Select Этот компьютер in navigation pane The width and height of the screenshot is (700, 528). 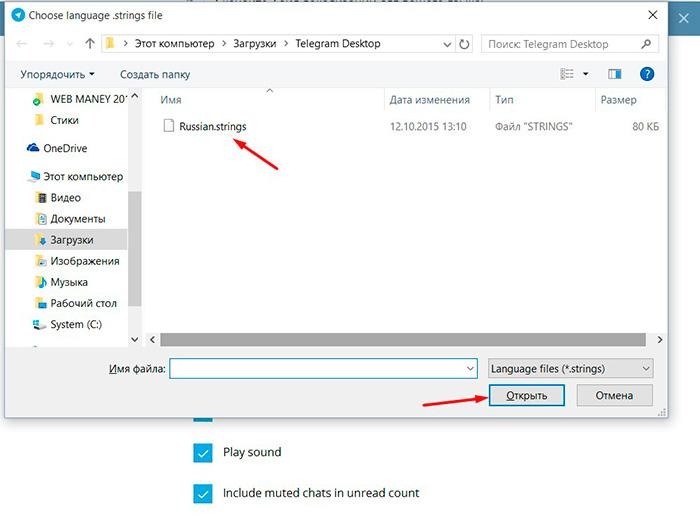(x=75, y=176)
